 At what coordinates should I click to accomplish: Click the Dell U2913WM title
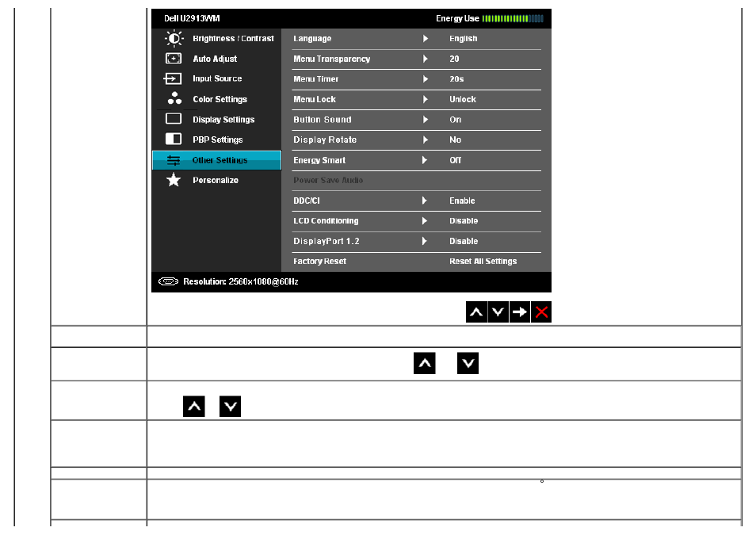click(x=192, y=18)
